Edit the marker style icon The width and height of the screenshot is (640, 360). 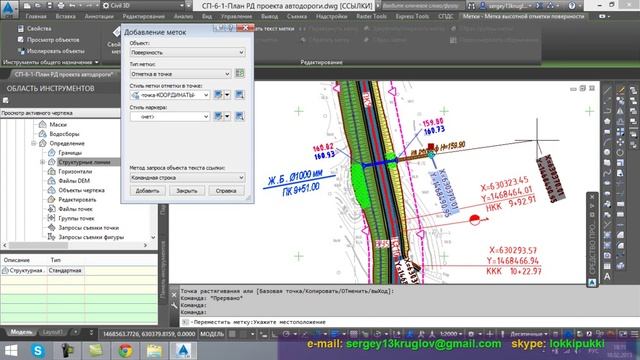(x=218, y=116)
